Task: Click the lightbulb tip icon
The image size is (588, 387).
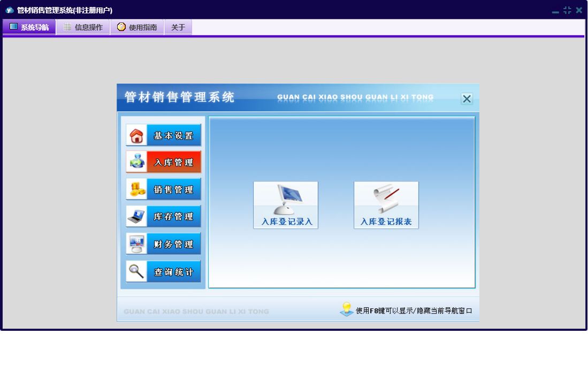Action: pyautogui.click(x=347, y=309)
